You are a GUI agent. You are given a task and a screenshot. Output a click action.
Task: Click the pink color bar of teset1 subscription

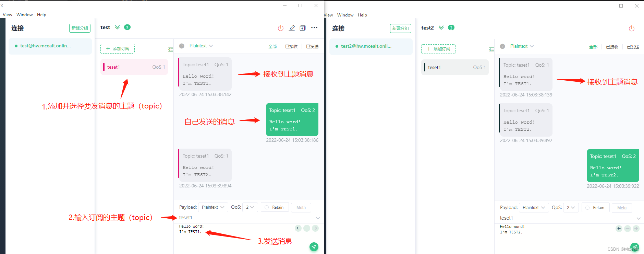point(104,67)
